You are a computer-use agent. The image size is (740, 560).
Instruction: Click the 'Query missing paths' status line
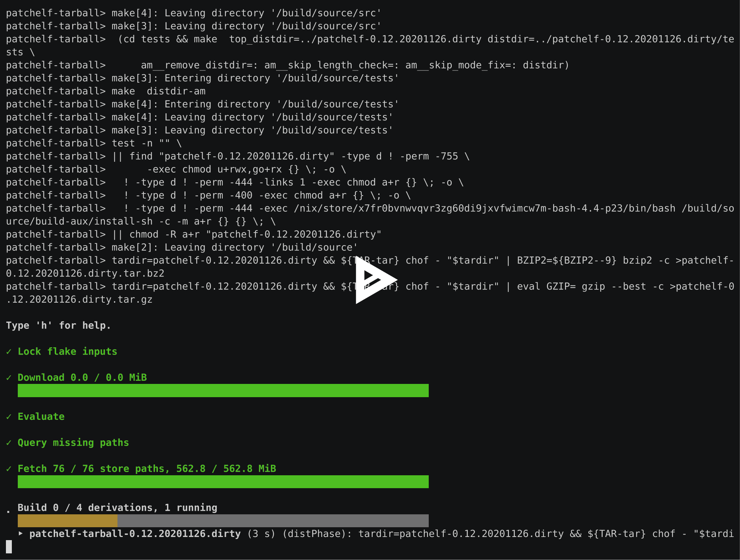coord(73,443)
